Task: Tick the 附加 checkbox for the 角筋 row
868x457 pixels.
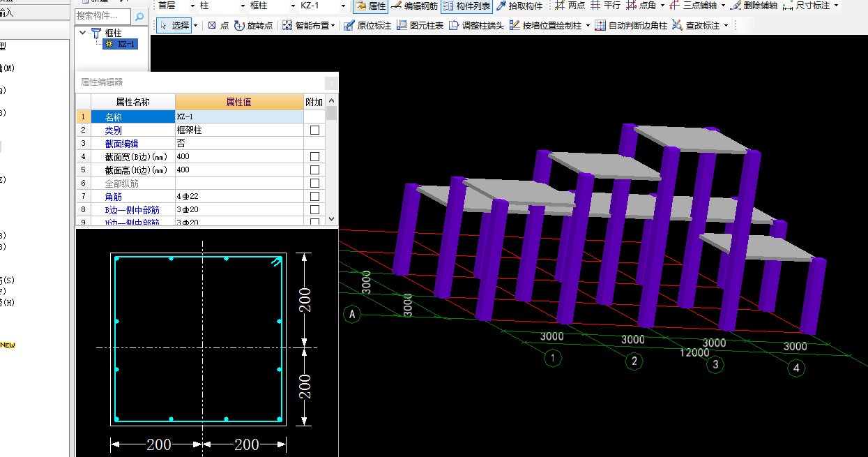Action: tap(315, 196)
